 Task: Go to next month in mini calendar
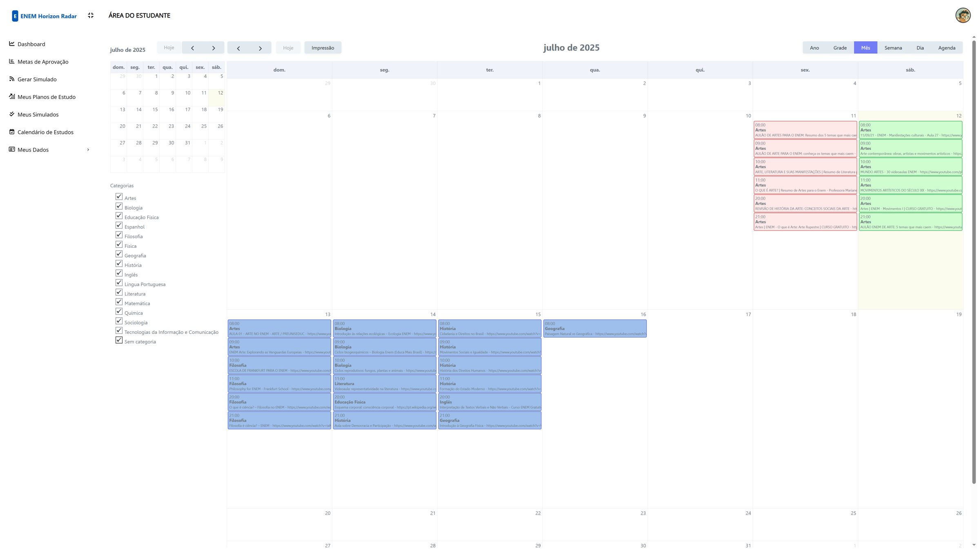coord(214,48)
